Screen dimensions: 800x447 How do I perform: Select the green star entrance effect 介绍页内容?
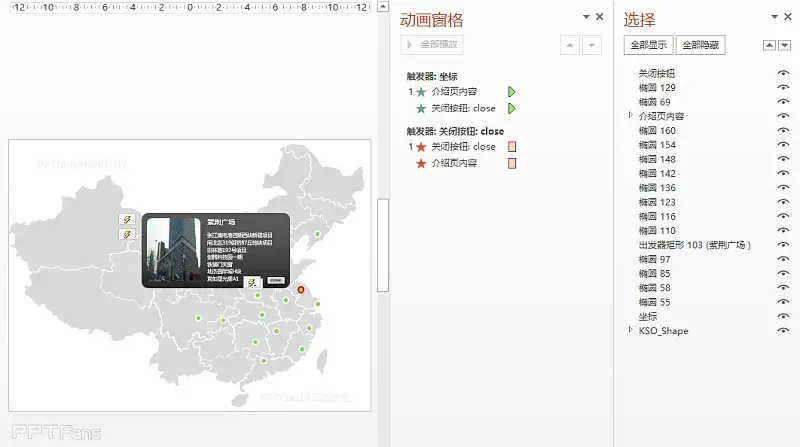[455, 92]
